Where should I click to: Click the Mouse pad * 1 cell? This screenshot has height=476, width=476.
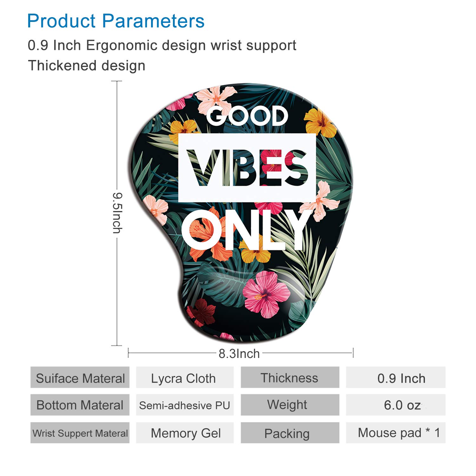(395, 433)
